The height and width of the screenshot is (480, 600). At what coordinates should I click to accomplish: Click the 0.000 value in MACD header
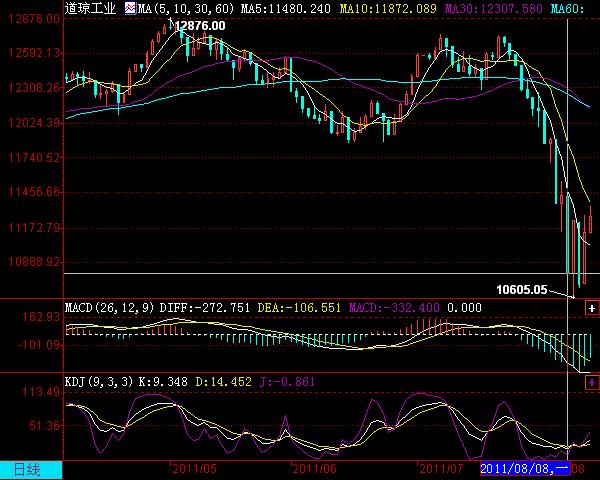point(464,308)
